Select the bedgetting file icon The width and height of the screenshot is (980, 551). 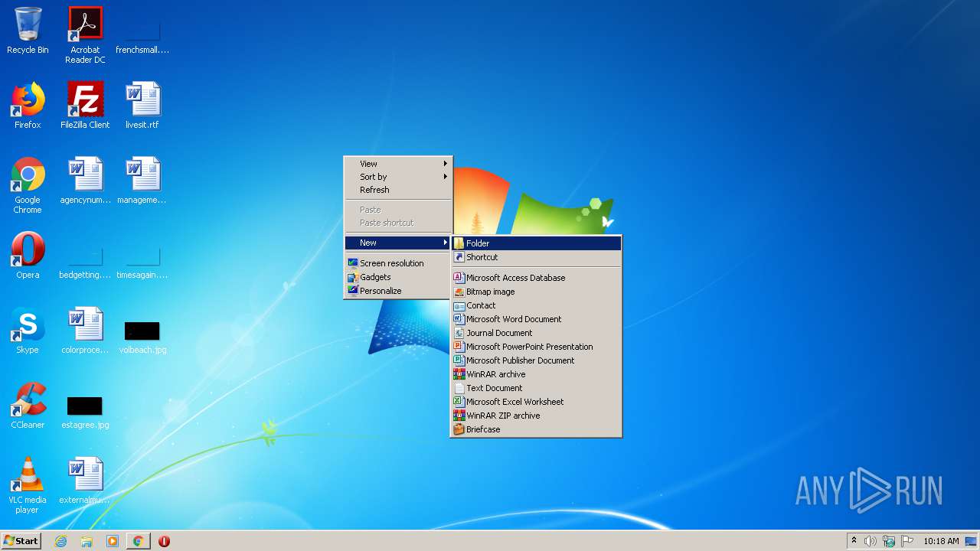click(85, 262)
